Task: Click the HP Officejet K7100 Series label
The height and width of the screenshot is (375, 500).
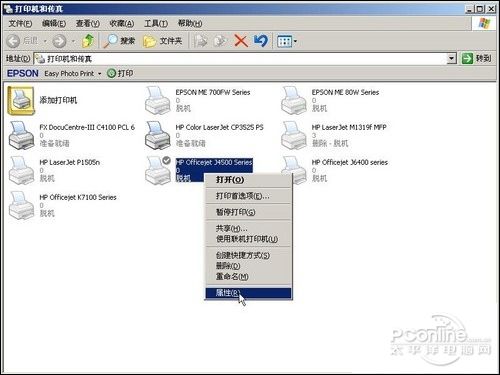Action: coord(78,197)
